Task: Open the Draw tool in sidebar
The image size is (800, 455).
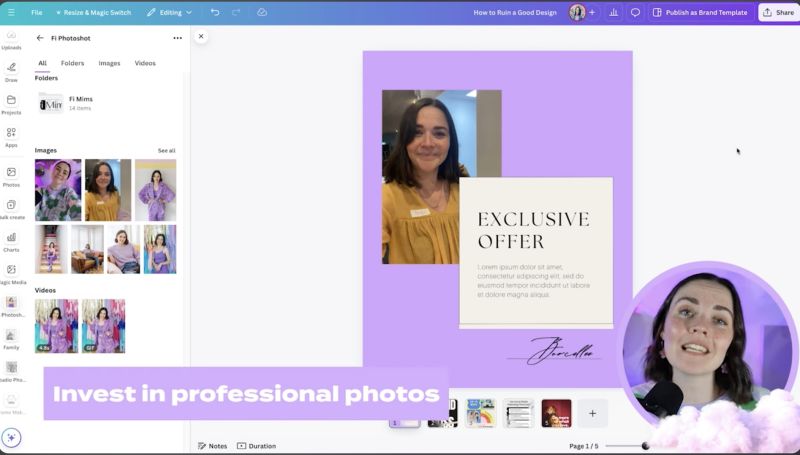Action: [x=11, y=72]
